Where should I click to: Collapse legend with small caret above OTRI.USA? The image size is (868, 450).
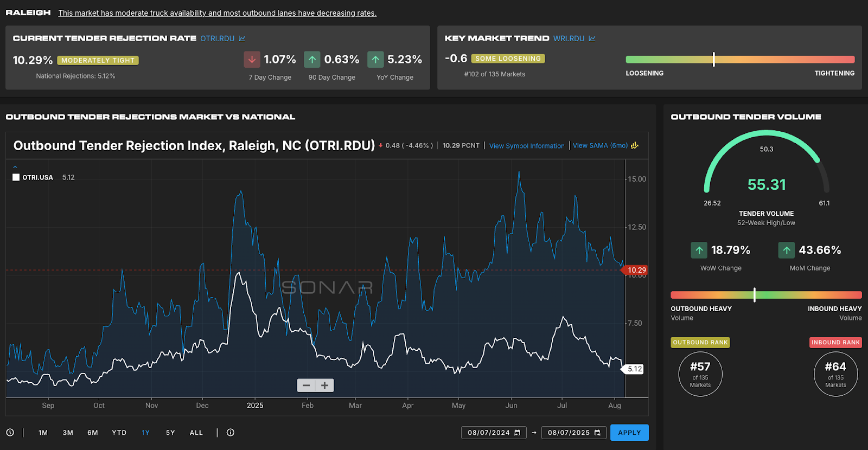pos(15,167)
